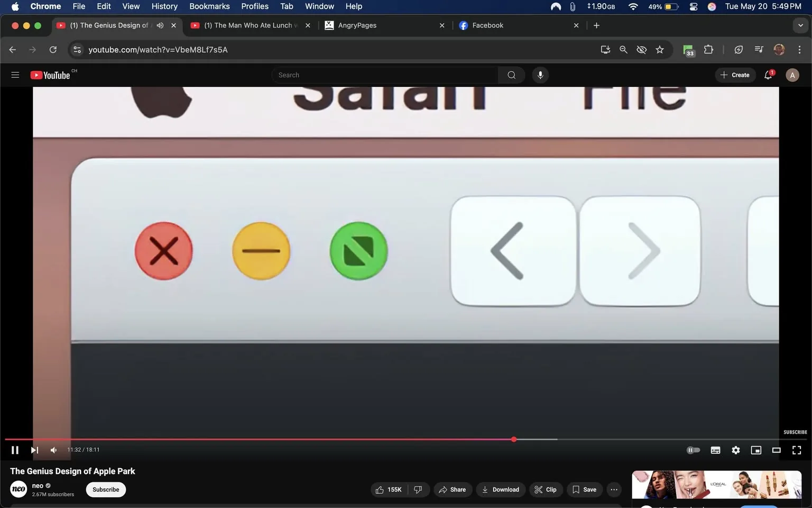Click the YouTube home logo
This screenshot has height=508, width=812.
pyautogui.click(x=51, y=75)
